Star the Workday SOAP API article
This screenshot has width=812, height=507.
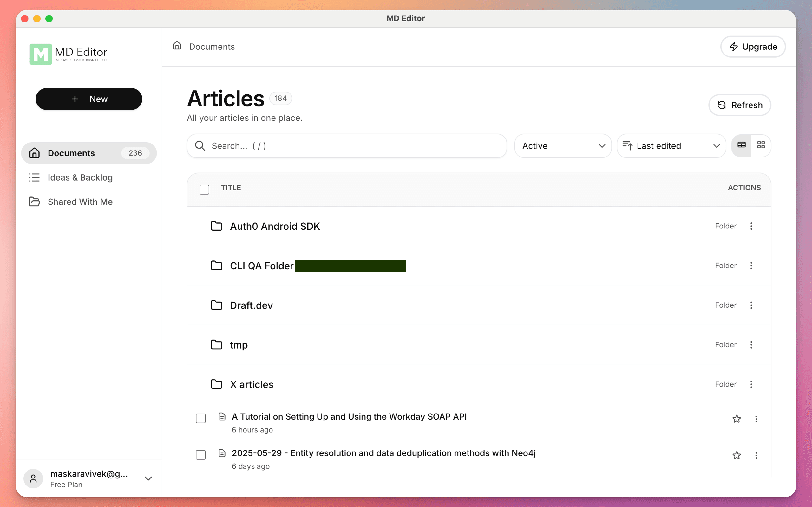(x=737, y=419)
